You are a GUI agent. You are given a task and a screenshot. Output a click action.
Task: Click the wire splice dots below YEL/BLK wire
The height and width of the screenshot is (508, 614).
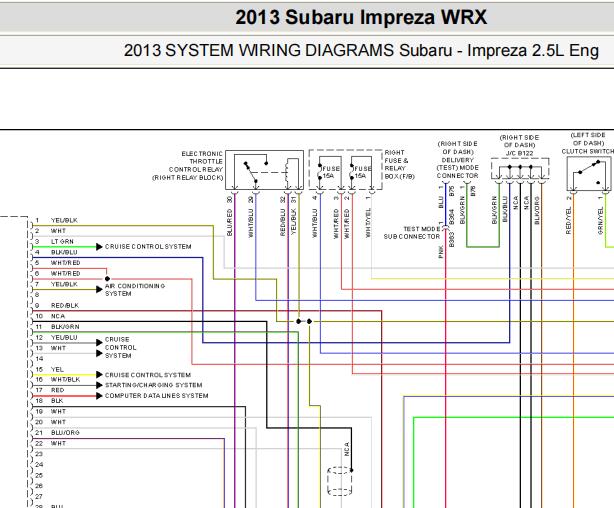pyautogui.click(x=304, y=322)
